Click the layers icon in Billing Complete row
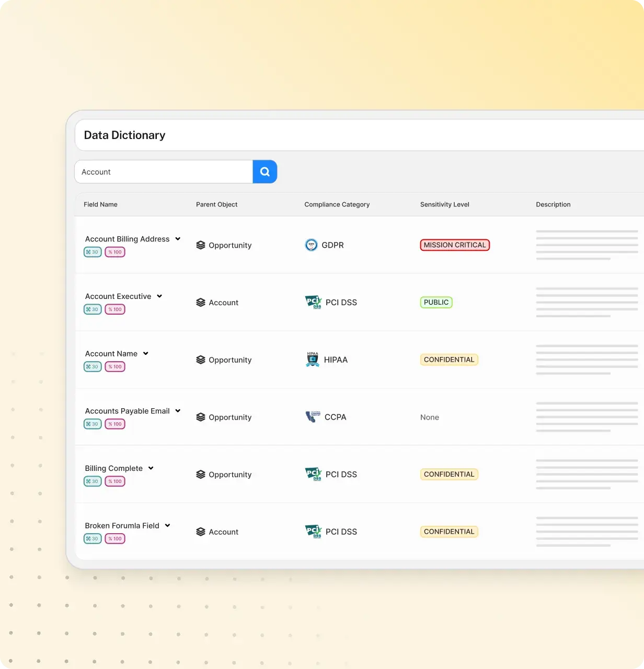The height and width of the screenshot is (669, 644). 201,475
